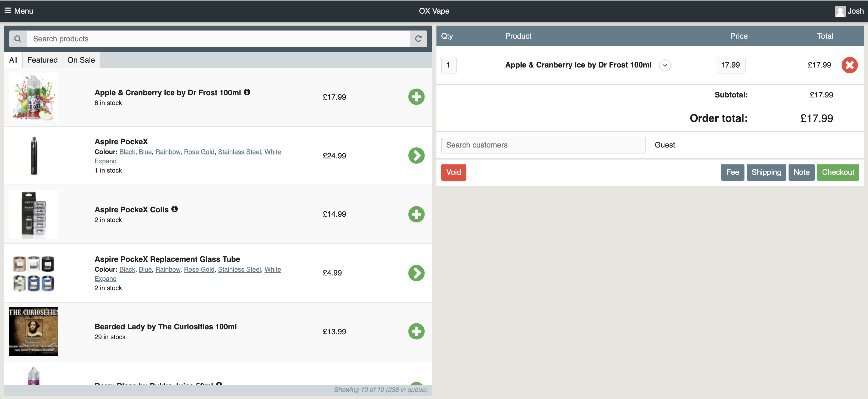Open the hamburger Menu

pos(19,11)
